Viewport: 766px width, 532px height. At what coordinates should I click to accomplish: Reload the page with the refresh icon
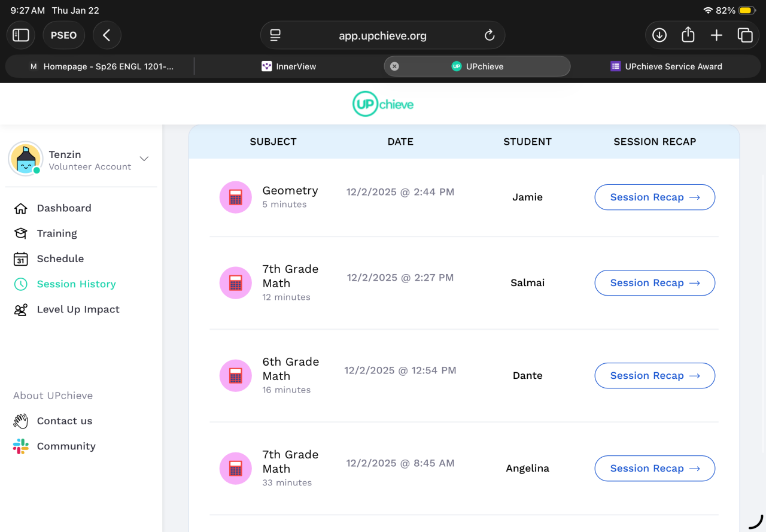pos(490,35)
